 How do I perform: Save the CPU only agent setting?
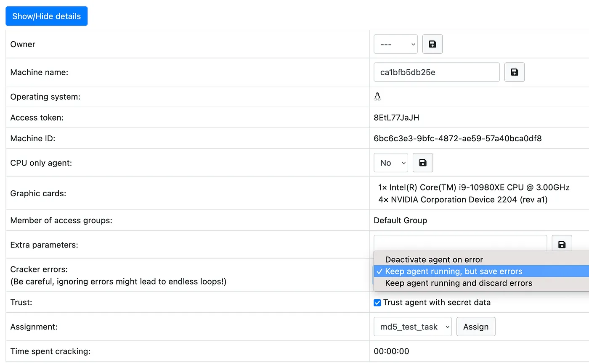click(x=423, y=163)
